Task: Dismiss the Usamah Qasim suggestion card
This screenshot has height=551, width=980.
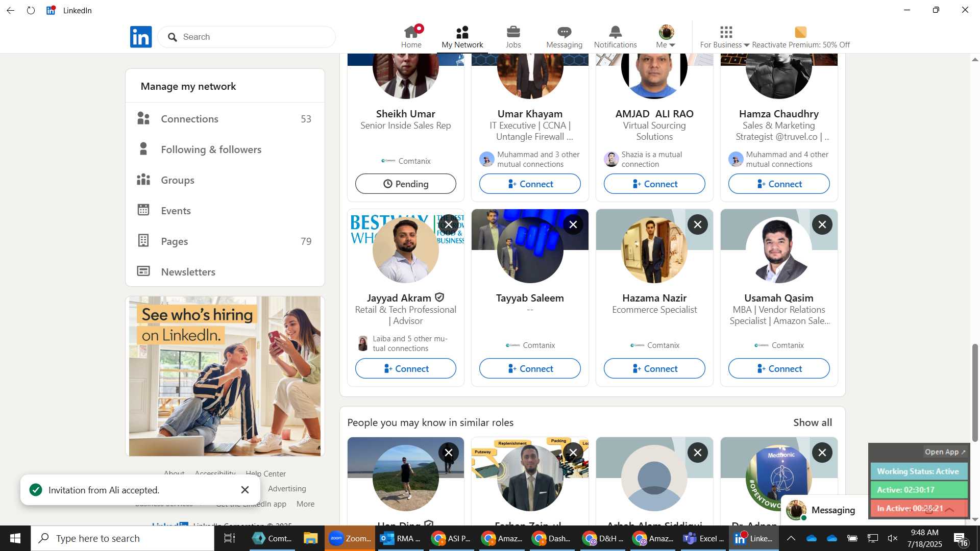Action: (822, 224)
